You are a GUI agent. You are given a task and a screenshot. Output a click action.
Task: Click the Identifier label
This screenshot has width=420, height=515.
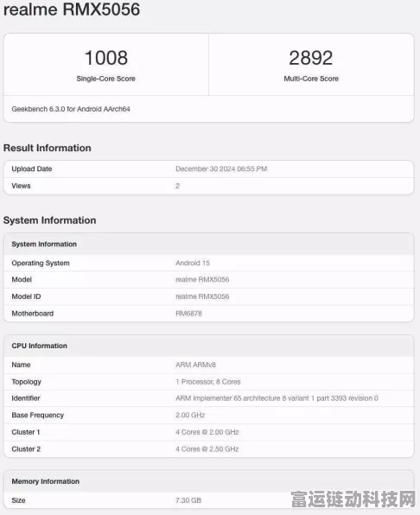pyautogui.click(x=26, y=398)
